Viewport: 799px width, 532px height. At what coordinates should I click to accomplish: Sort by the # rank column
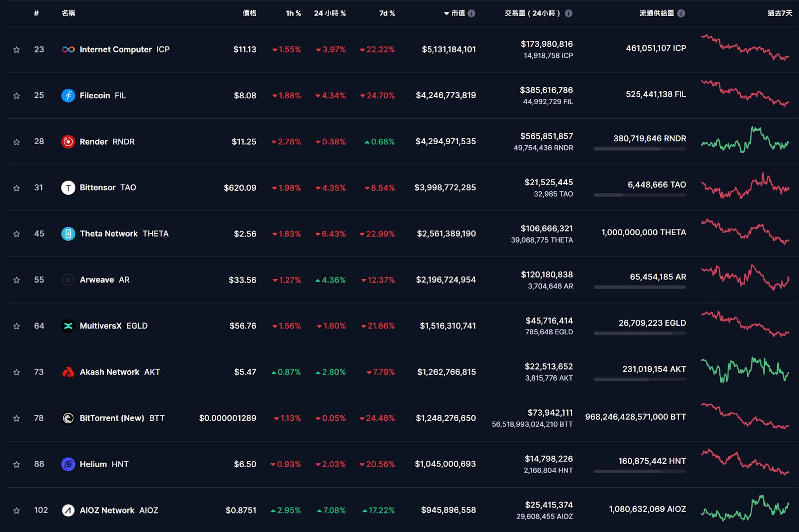coord(36,13)
